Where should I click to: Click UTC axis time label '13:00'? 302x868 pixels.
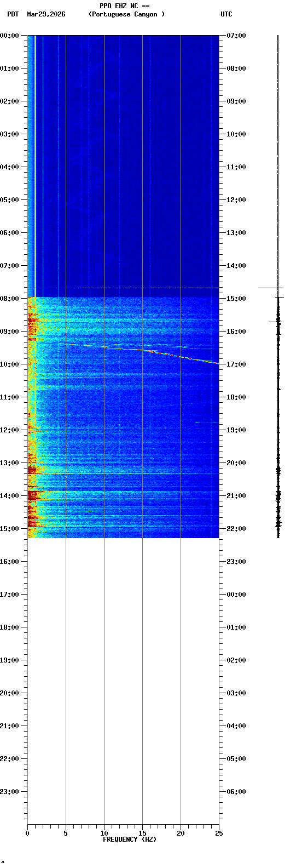pyautogui.click(x=236, y=233)
